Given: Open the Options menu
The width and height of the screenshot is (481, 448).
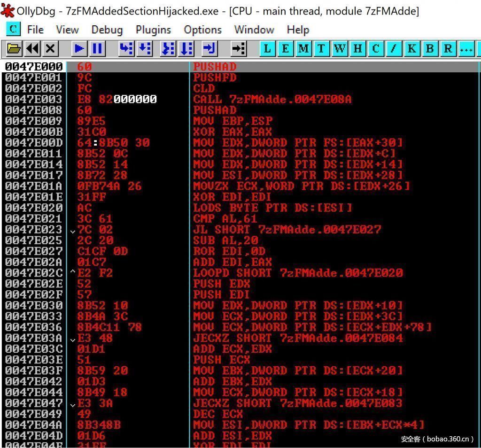Looking at the screenshot, I should (x=202, y=30).
